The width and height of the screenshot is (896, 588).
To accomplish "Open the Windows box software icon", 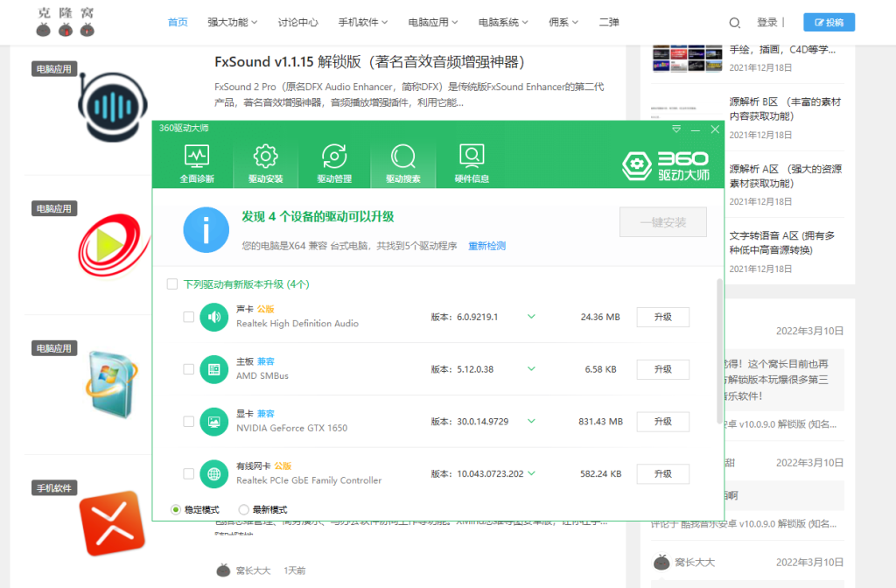I will pyautogui.click(x=112, y=385).
